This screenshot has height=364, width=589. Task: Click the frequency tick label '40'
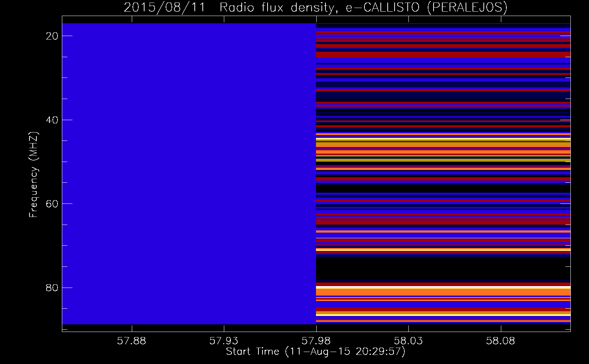[x=52, y=120]
